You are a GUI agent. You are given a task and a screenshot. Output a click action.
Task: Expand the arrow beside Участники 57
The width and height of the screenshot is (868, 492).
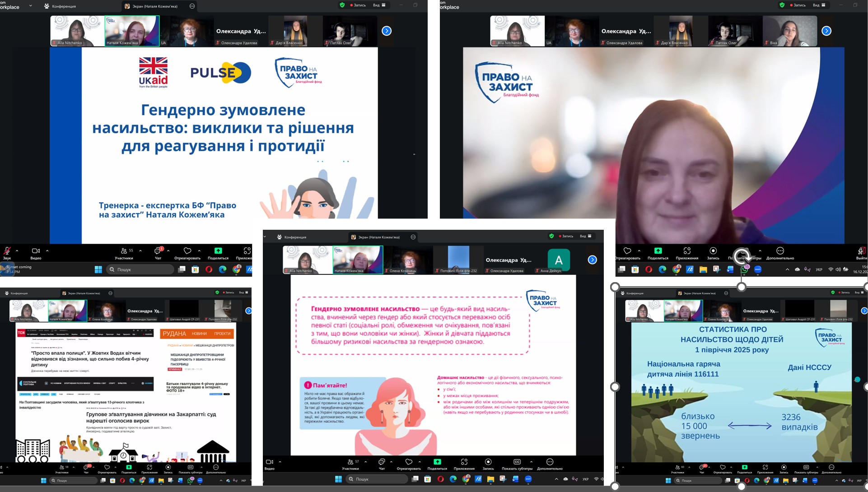coord(366,462)
